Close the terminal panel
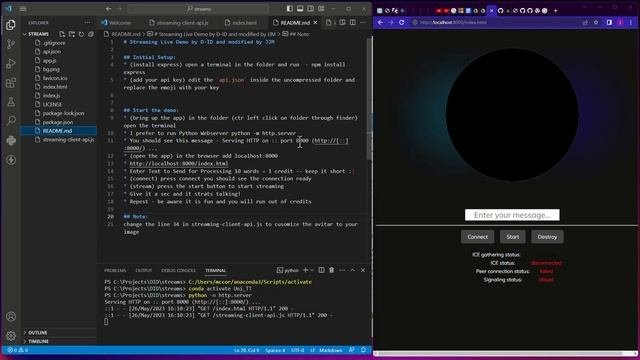 point(363,270)
